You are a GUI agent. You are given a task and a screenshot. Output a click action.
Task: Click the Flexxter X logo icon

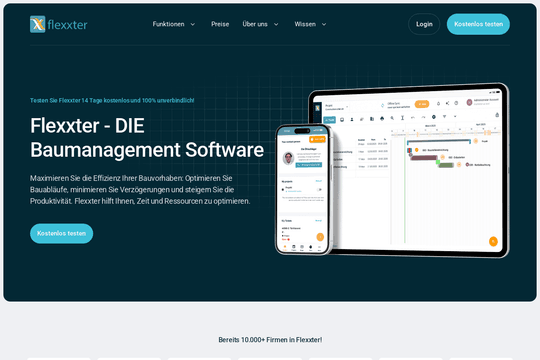pos(38,24)
